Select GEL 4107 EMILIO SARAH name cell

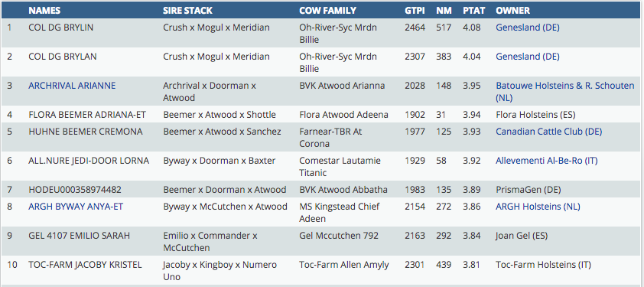click(x=80, y=236)
